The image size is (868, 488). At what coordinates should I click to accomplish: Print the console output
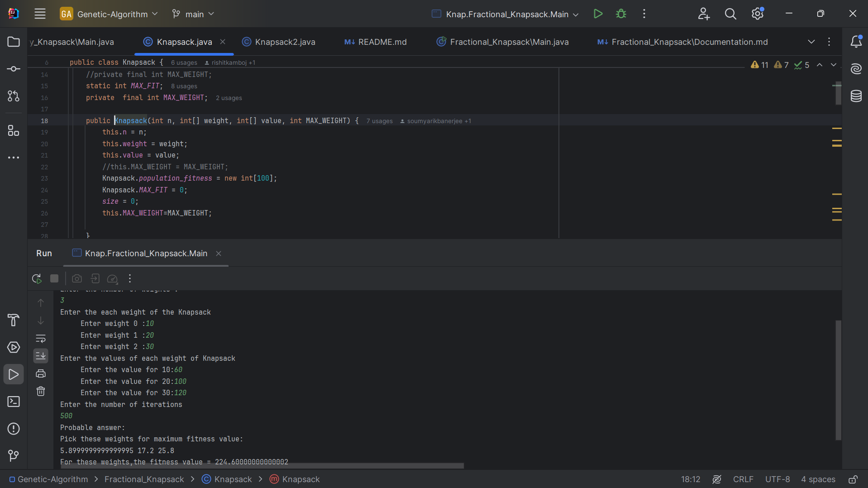click(x=41, y=373)
